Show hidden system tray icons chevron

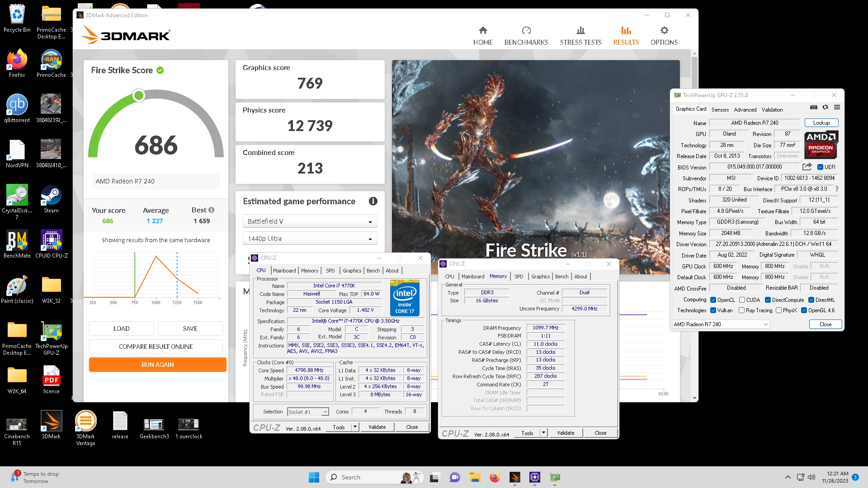click(788, 477)
